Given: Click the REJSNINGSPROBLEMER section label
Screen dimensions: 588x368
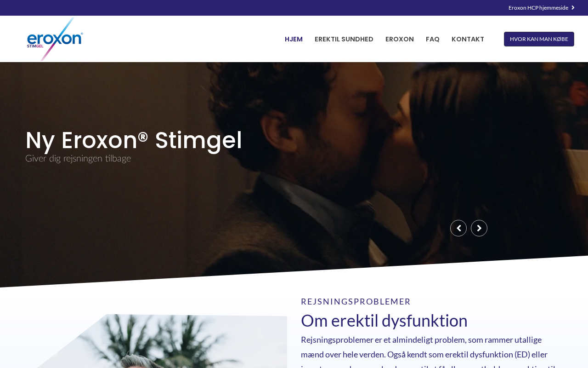Looking at the screenshot, I should tap(356, 302).
